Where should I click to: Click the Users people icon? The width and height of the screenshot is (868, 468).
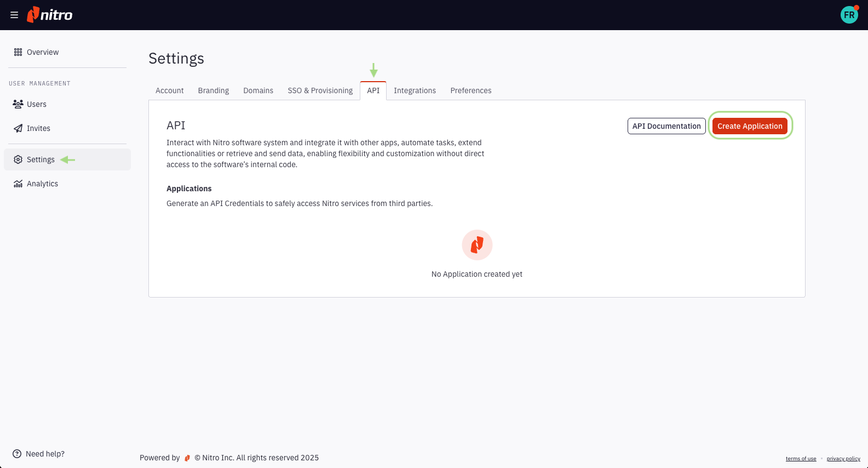pyautogui.click(x=18, y=104)
